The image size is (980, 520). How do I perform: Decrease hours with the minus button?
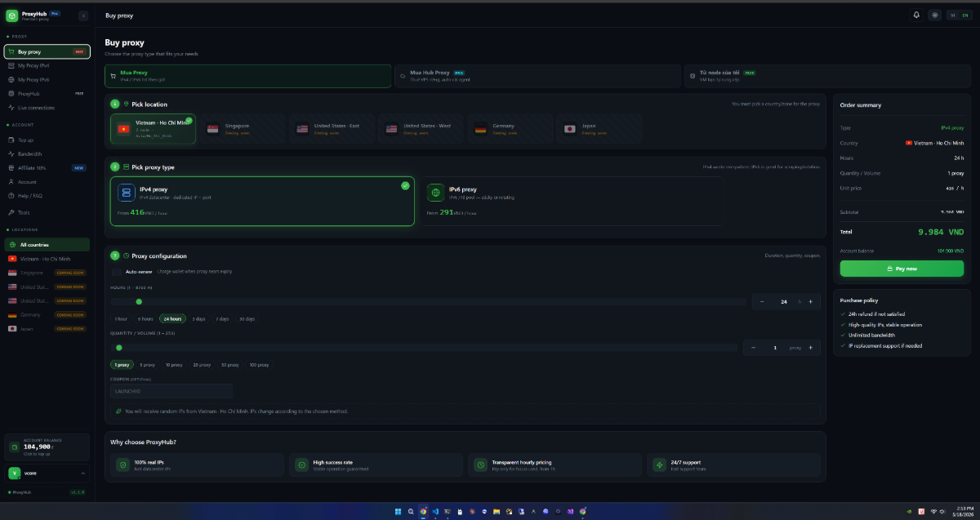tap(762, 302)
